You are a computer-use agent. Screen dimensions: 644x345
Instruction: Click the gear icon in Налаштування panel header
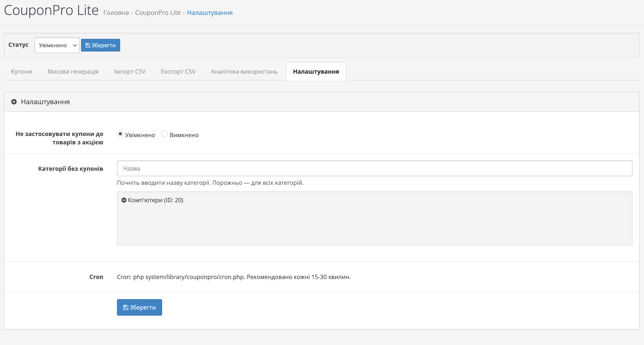pyautogui.click(x=14, y=102)
